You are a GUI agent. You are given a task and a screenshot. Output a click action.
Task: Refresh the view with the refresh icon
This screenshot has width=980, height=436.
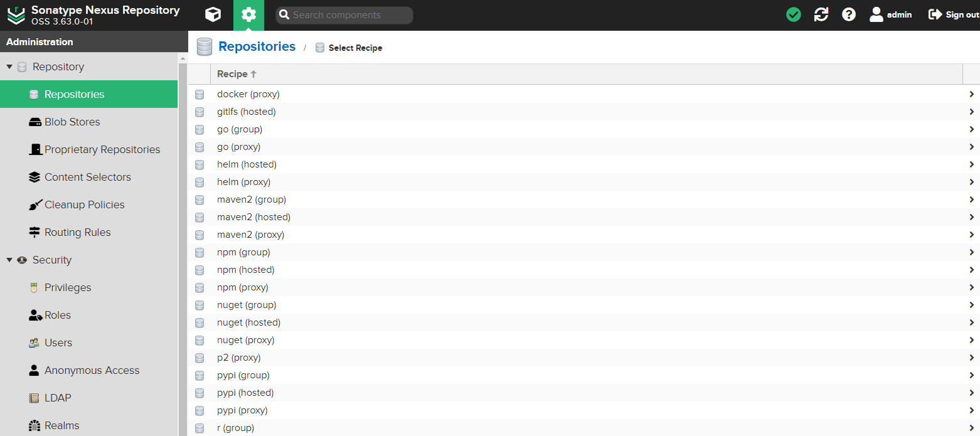click(x=821, y=14)
